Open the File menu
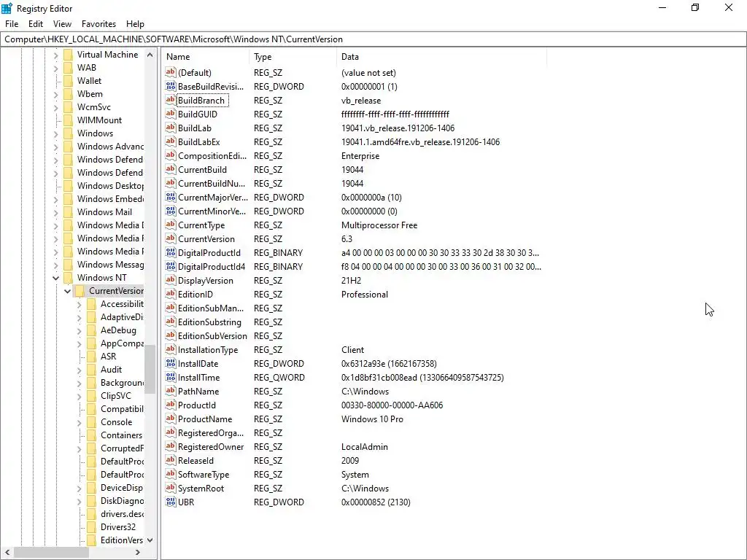This screenshot has height=560, width=747. coord(12,24)
